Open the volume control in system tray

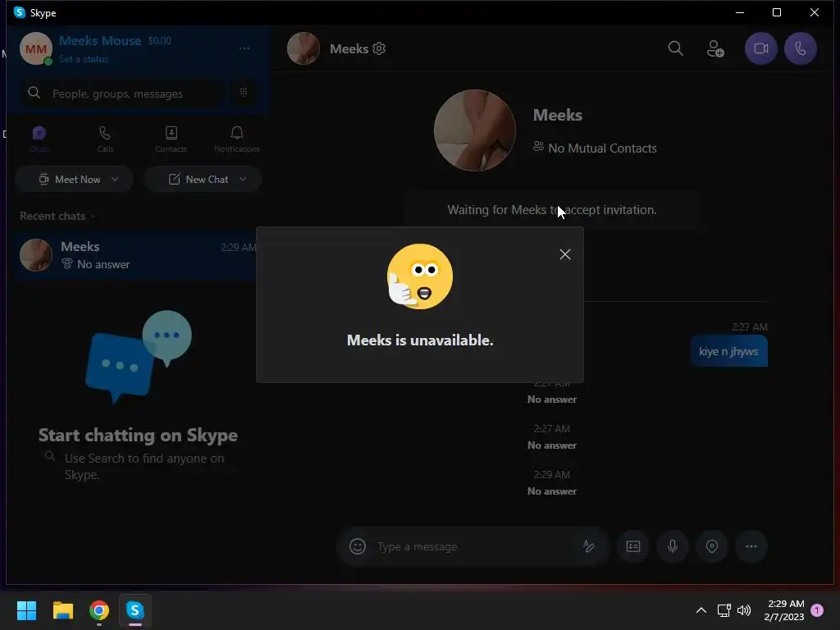[743, 610]
